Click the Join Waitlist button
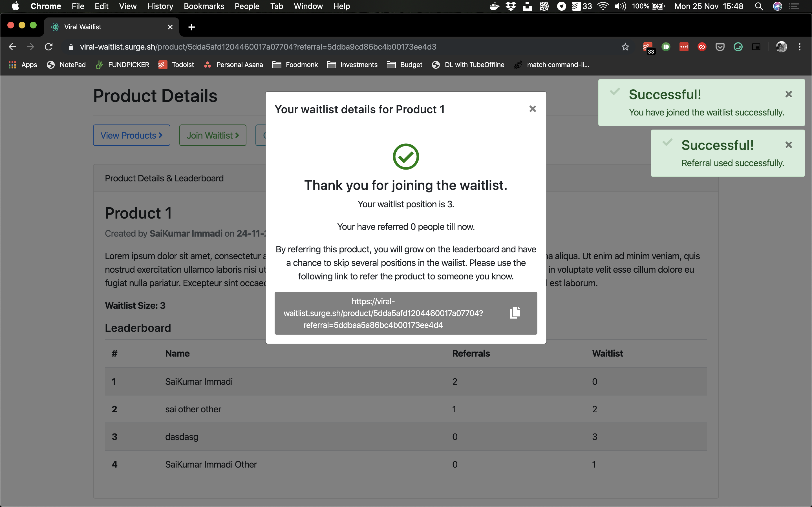Viewport: 812px width, 507px height. (x=213, y=135)
